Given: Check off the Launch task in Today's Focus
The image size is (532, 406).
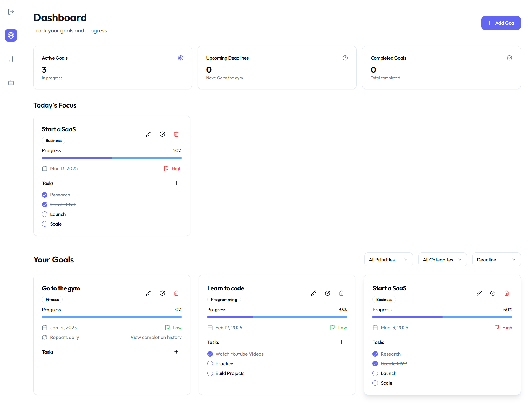Looking at the screenshot, I should [x=44, y=214].
